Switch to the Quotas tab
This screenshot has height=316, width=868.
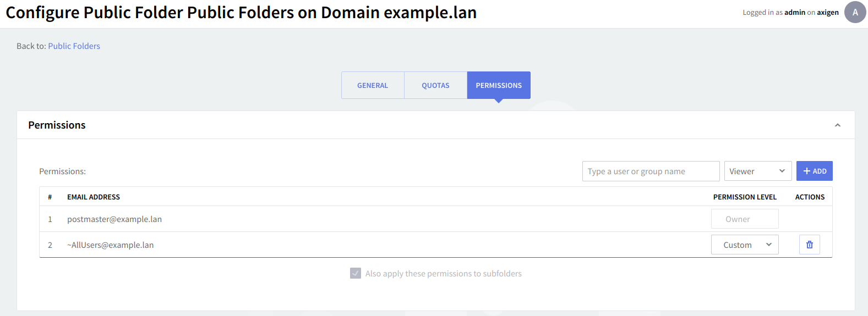click(435, 85)
